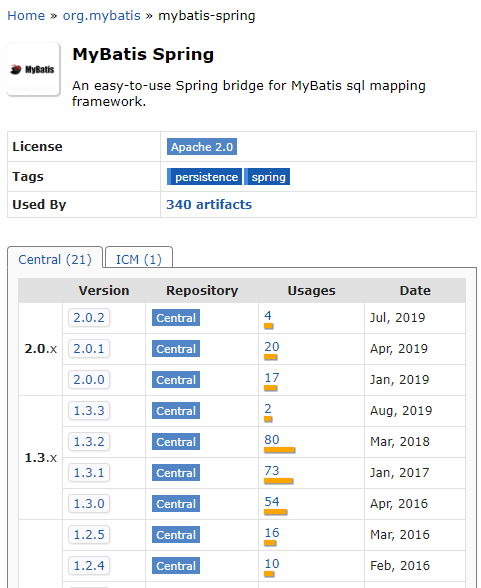
Task: Select the Central (21) tab
Action: [55, 259]
